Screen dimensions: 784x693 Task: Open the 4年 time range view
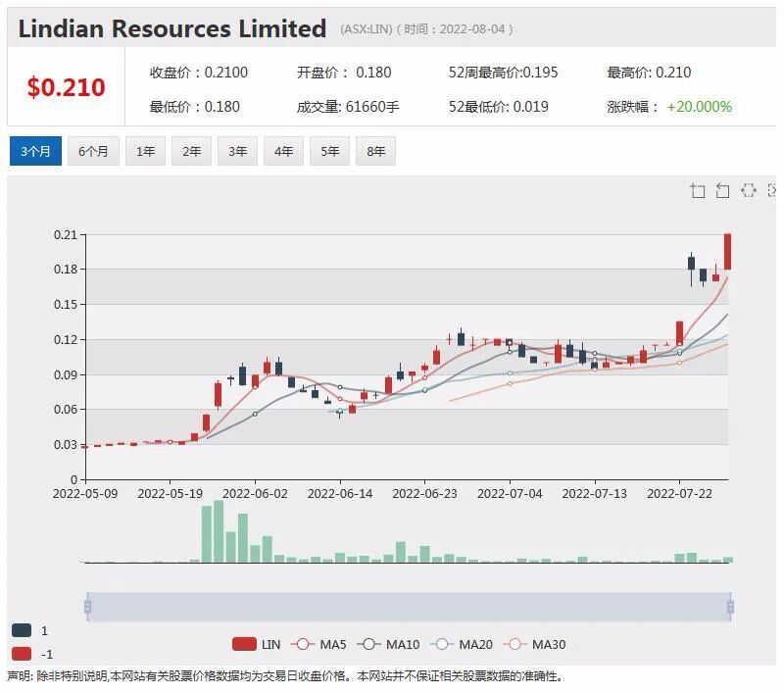tap(283, 151)
